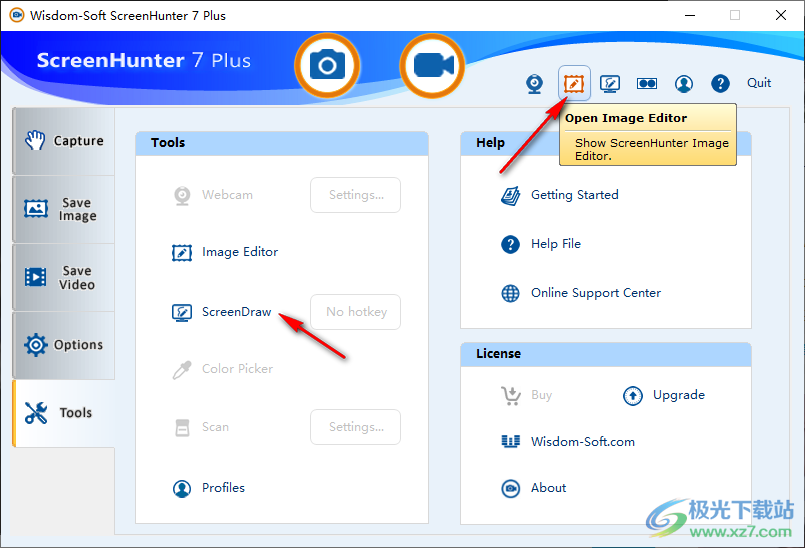This screenshot has width=805, height=548.
Task: Click the Color Picker label
Action: 237,369
